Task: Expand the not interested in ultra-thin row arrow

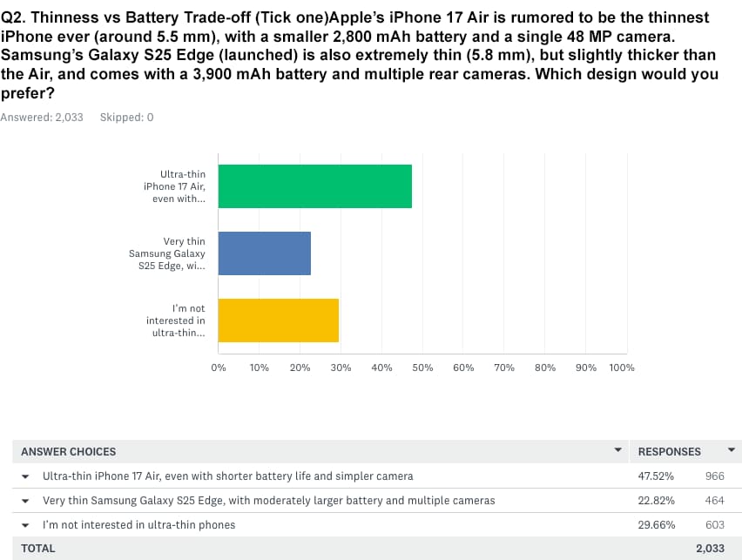Action: [25, 524]
